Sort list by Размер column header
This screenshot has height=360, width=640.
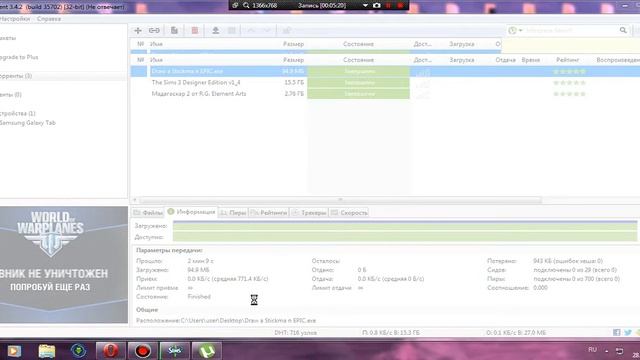(293, 60)
